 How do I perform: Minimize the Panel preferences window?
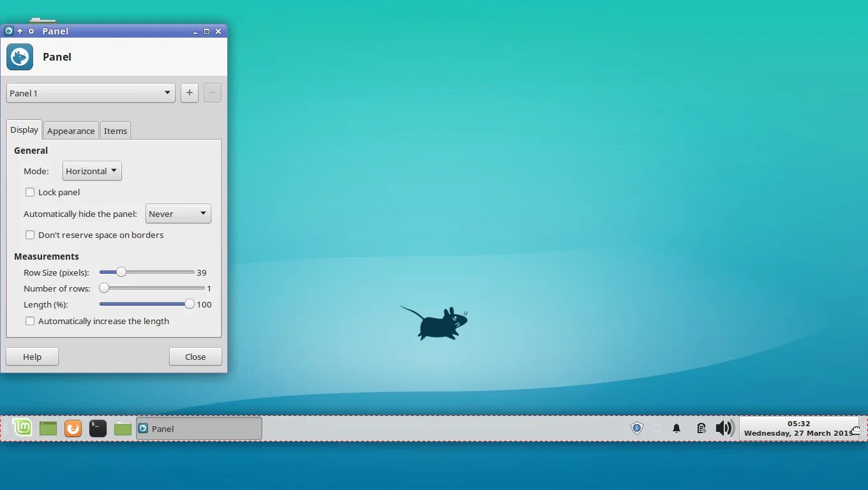pos(195,31)
